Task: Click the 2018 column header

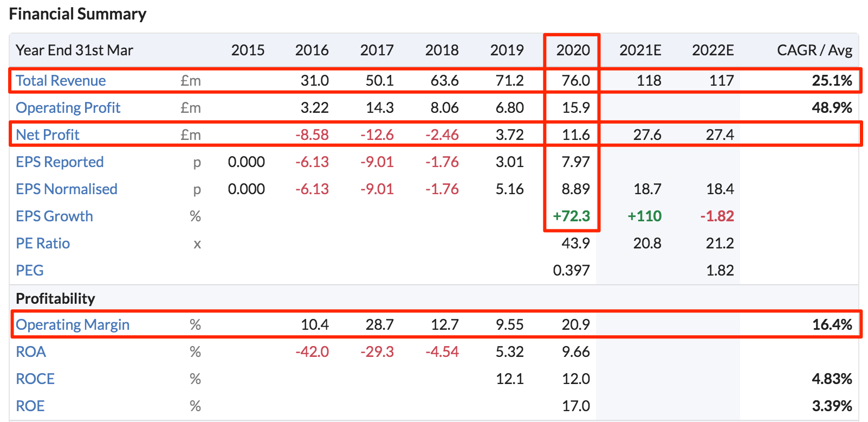Action: click(442, 50)
